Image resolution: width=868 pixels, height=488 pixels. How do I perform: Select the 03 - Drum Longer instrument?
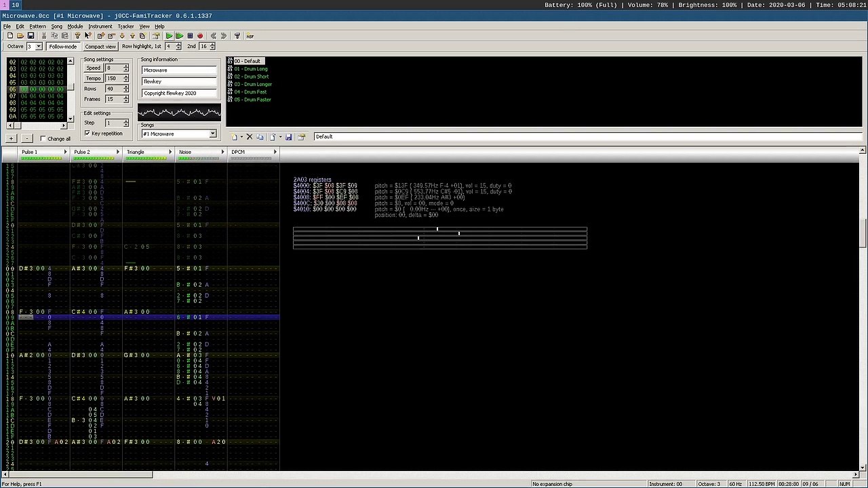[253, 84]
